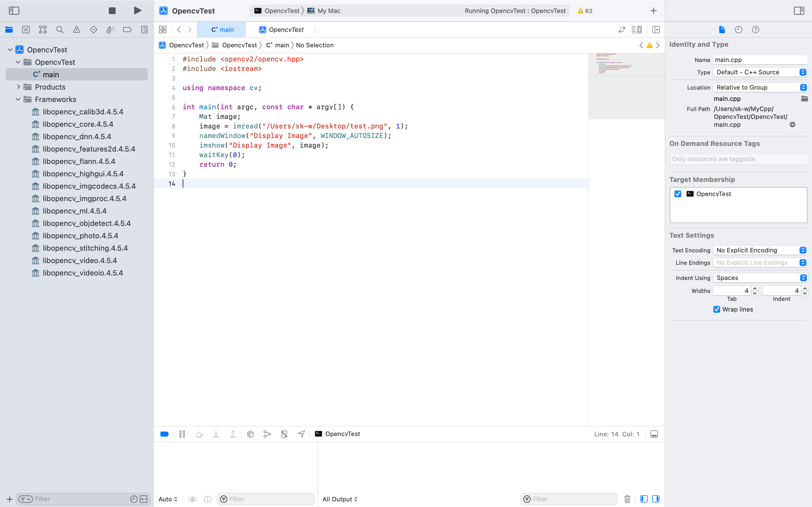Open the Issue navigator warning icon
This screenshot has width=812, height=507.
click(76, 30)
